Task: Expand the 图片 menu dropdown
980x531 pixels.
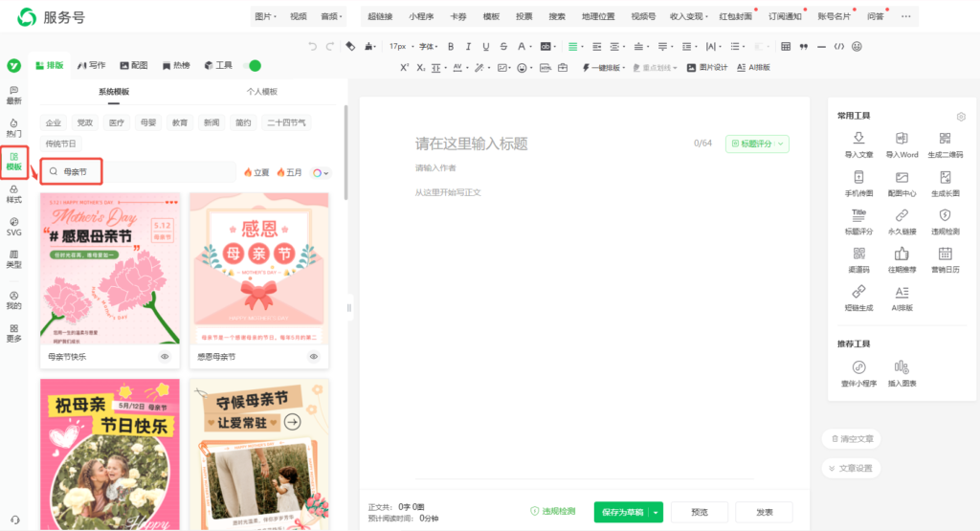Action: click(265, 16)
